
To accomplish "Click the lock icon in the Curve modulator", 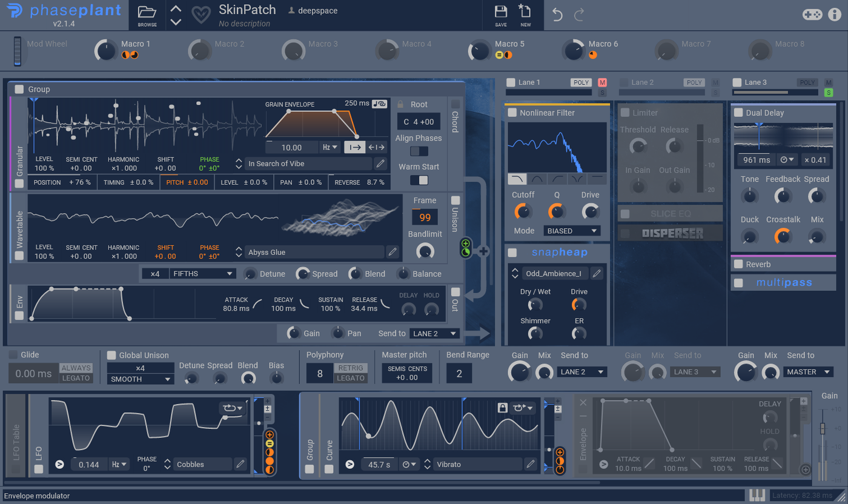I will [502, 408].
